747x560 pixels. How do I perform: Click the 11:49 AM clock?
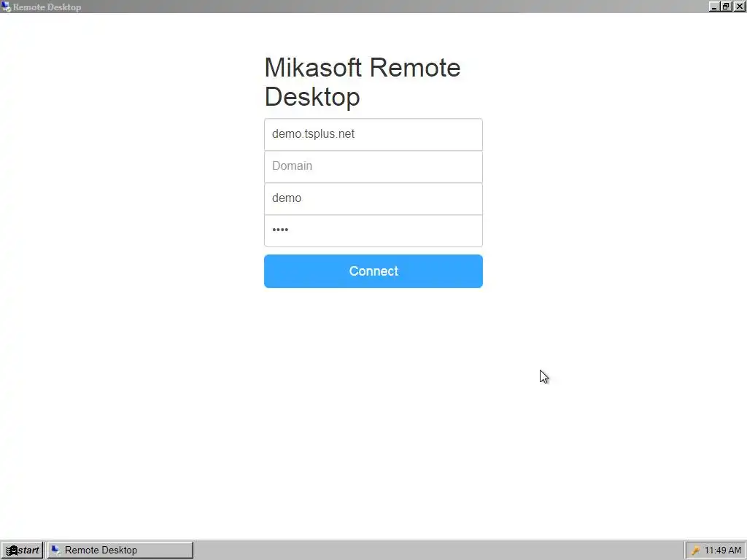pos(723,551)
